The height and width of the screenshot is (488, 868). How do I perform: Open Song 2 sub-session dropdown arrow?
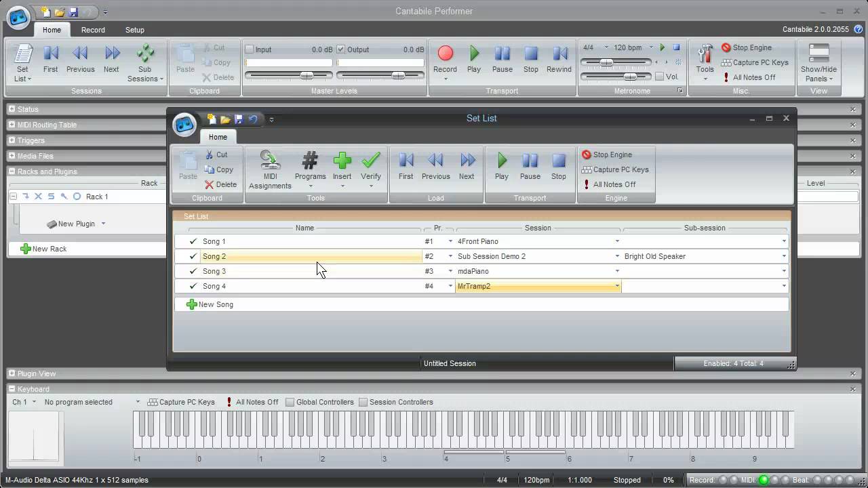tap(784, 256)
